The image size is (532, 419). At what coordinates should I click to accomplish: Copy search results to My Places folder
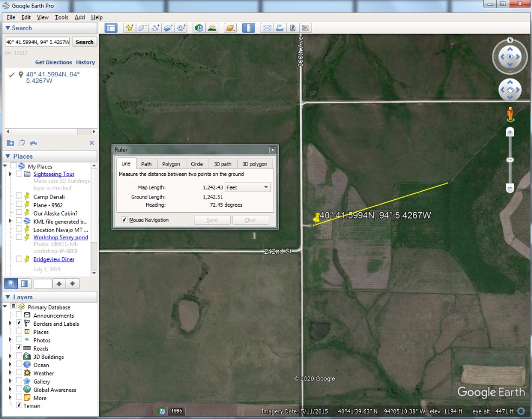10,143
